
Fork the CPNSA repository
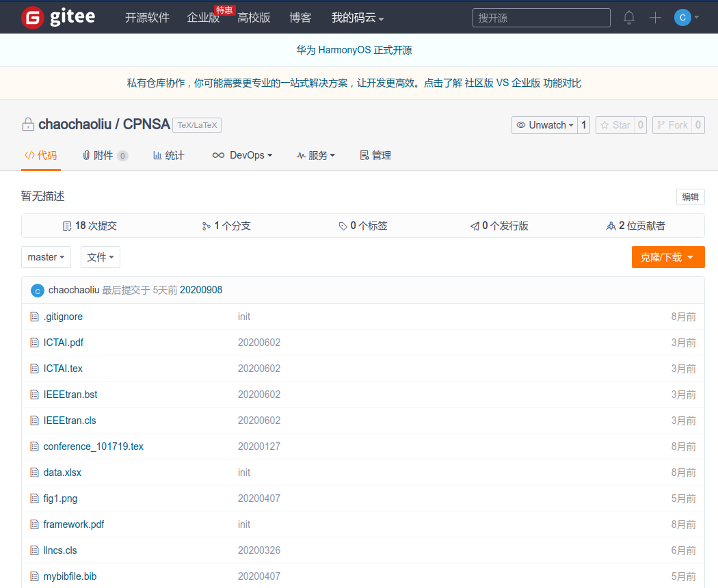click(x=672, y=125)
